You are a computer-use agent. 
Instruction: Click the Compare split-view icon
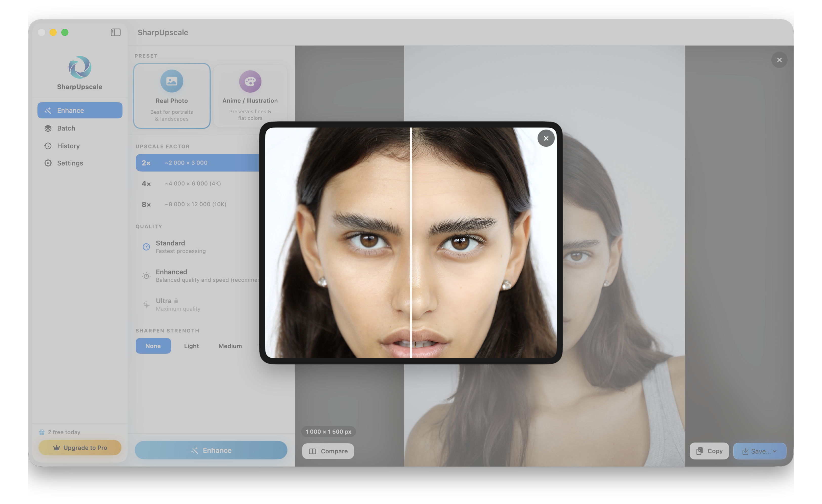(313, 451)
